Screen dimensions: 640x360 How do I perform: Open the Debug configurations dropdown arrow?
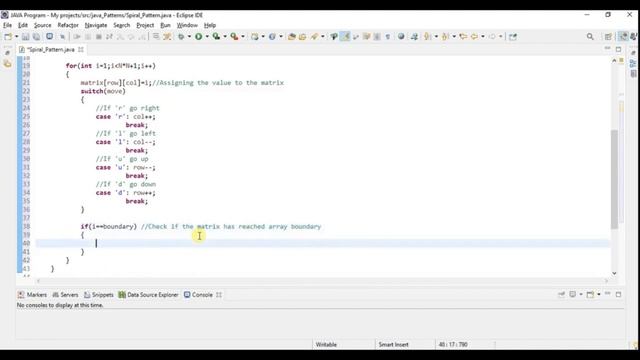[189, 37]
